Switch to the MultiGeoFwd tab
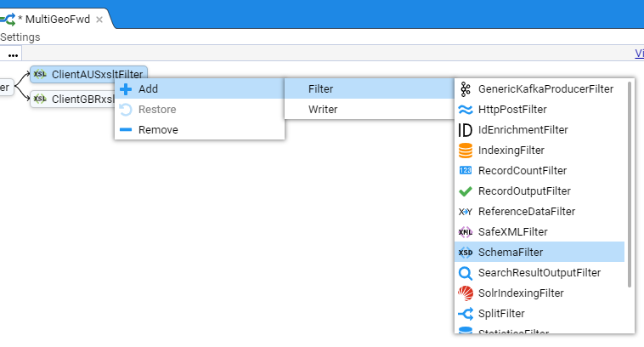The width and height of the screenshot is (644, 347). (x=54, y=19)
